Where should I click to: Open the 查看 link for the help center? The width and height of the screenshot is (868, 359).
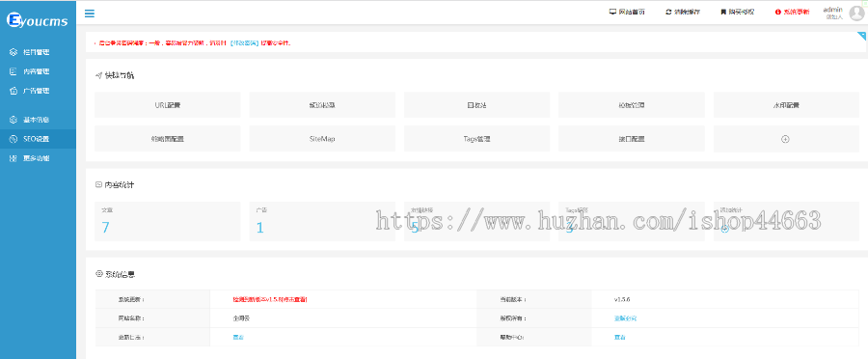click(x=619, y=338)
